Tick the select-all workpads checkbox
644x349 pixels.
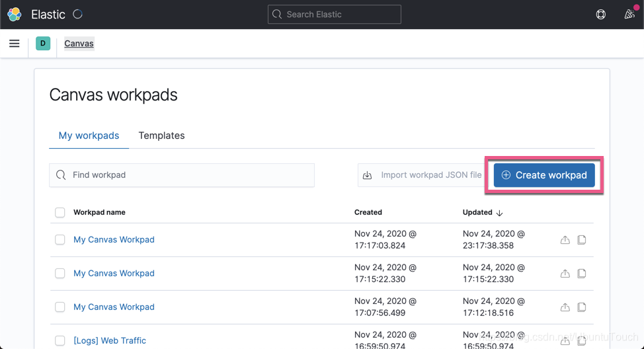click(60, 212)
